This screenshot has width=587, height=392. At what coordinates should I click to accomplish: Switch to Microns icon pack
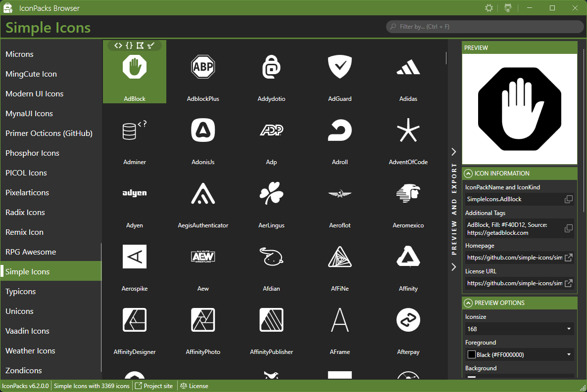[x=50, y=54]
